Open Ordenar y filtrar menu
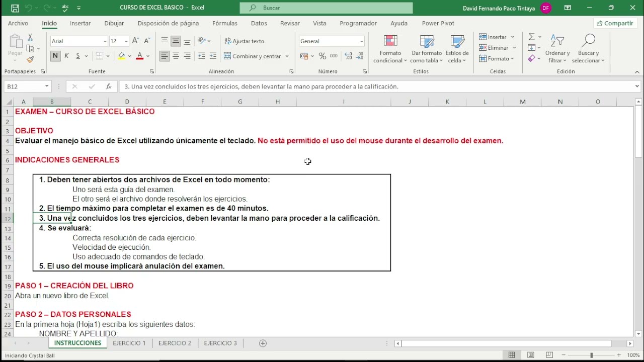This screenshot has width=644, height=362. [x=557, y=49]
